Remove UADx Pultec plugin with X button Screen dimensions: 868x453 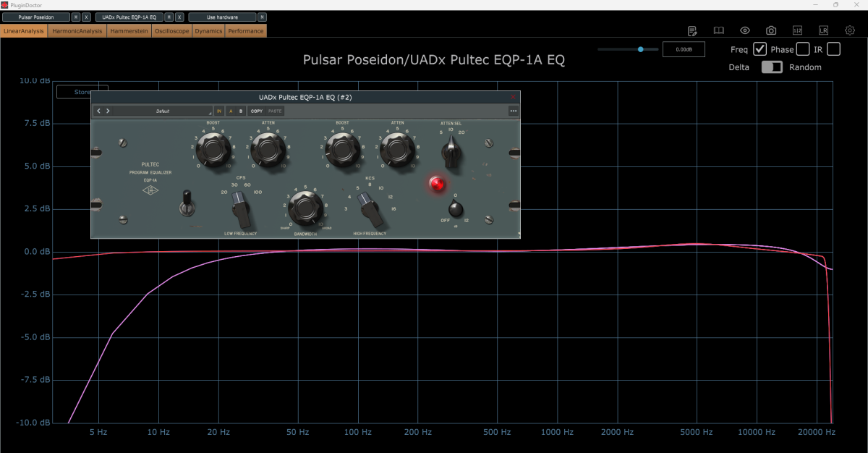pyautogui.click(x=179, y=17)
